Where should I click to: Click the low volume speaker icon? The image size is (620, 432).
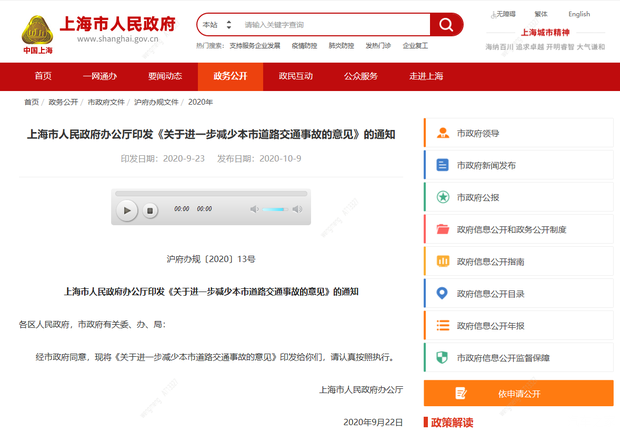[x=254, y=209]
